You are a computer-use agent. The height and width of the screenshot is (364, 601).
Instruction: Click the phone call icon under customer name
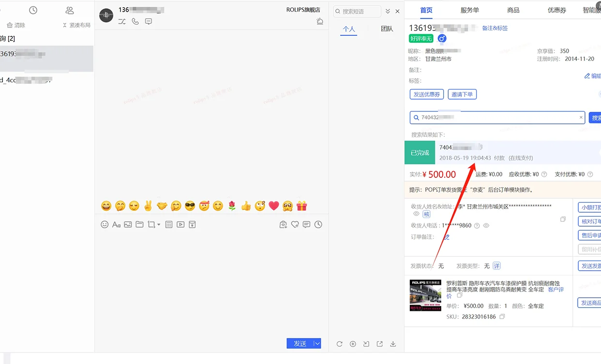(x=135, y=21)
